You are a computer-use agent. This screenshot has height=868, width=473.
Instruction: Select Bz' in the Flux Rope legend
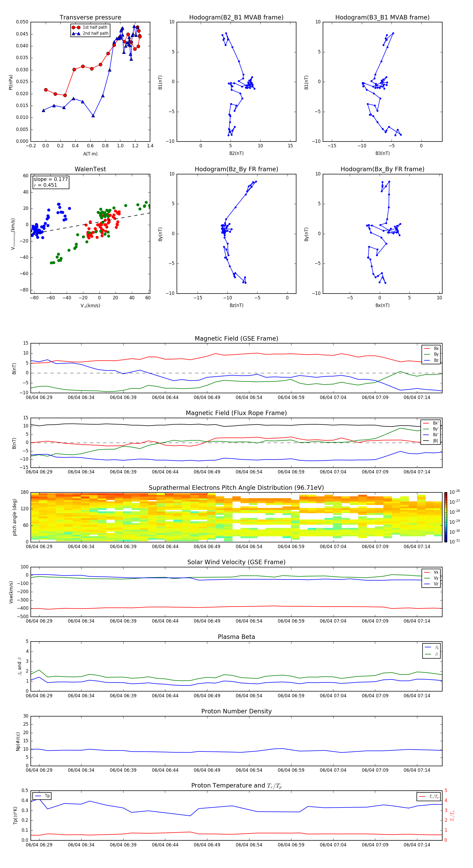point(431,435)
